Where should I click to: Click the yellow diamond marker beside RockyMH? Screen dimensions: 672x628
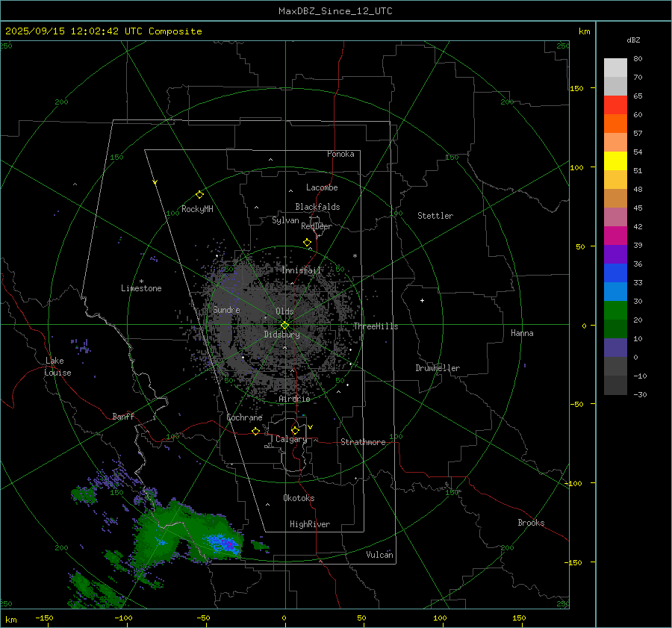point(199,195)
